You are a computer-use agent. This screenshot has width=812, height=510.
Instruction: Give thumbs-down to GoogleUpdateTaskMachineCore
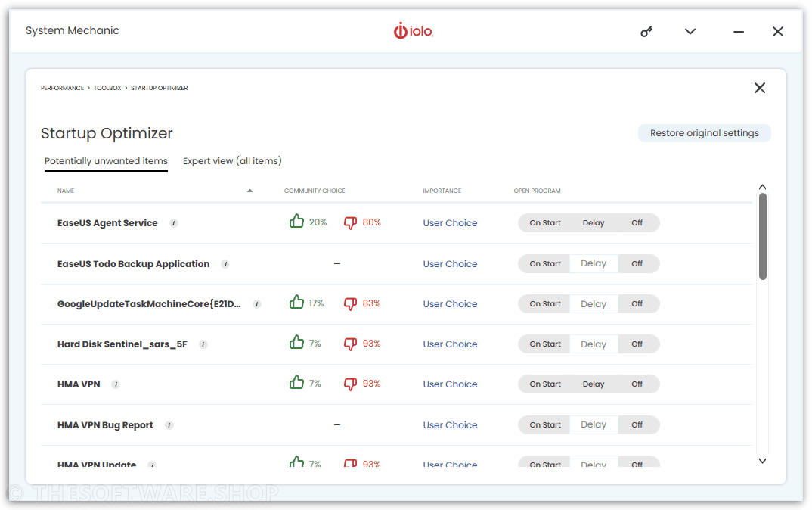[351, 304]
